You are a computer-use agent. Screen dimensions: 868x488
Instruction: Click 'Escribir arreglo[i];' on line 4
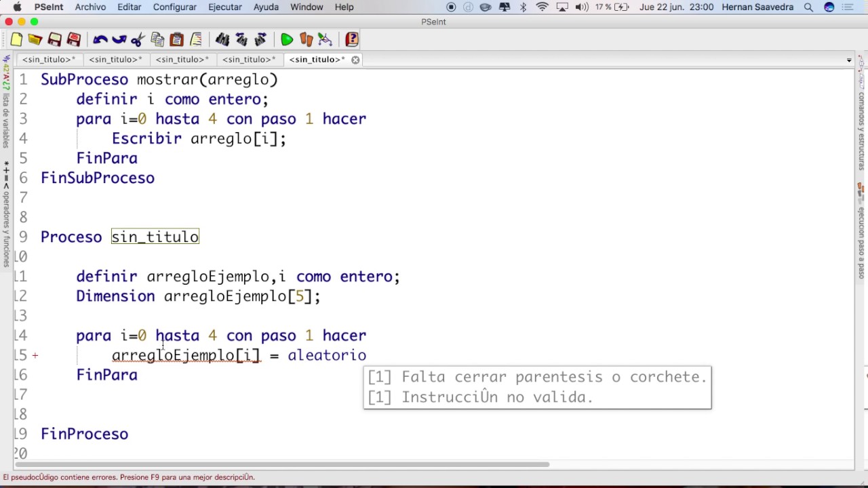pos(199,138)
